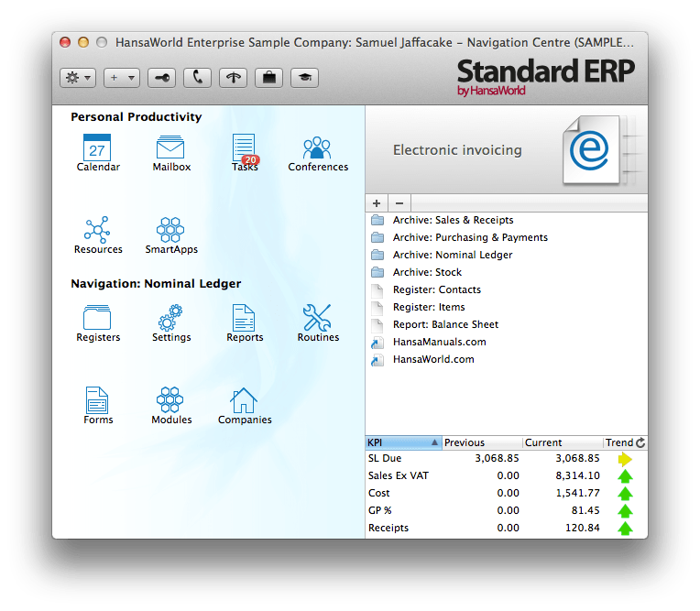Open Routines
This screenshot has height=611, width=700.
pyautogui.click(x=318, y=323)
